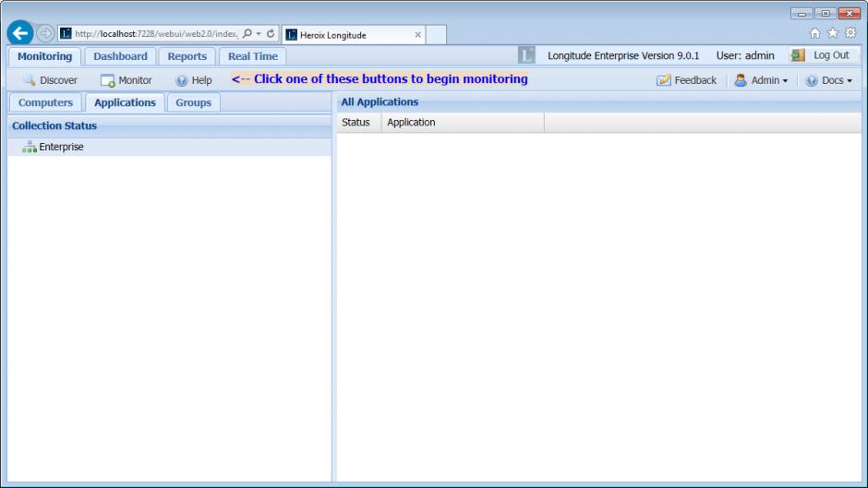Click the search magnifier in address bar
868x488 pixels.
[x=247, y=34]
